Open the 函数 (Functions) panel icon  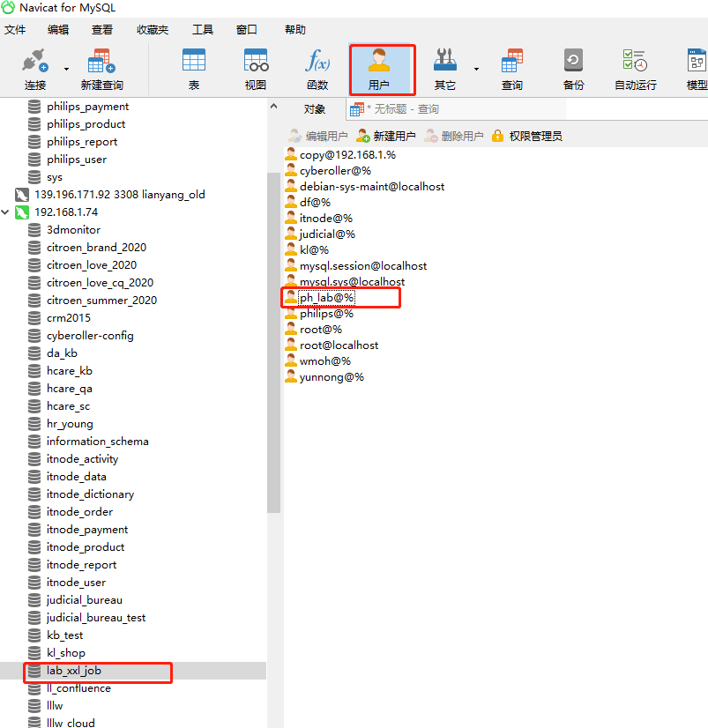(317, 68)
